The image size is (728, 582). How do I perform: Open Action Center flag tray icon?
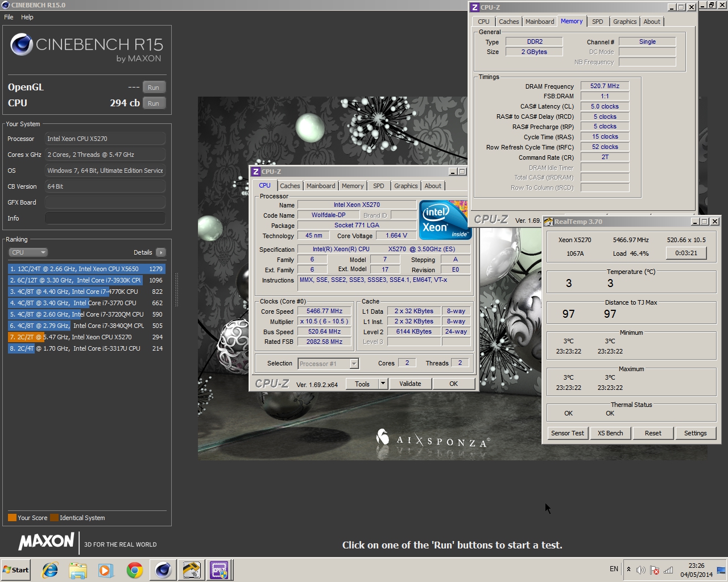click(655, 570)
